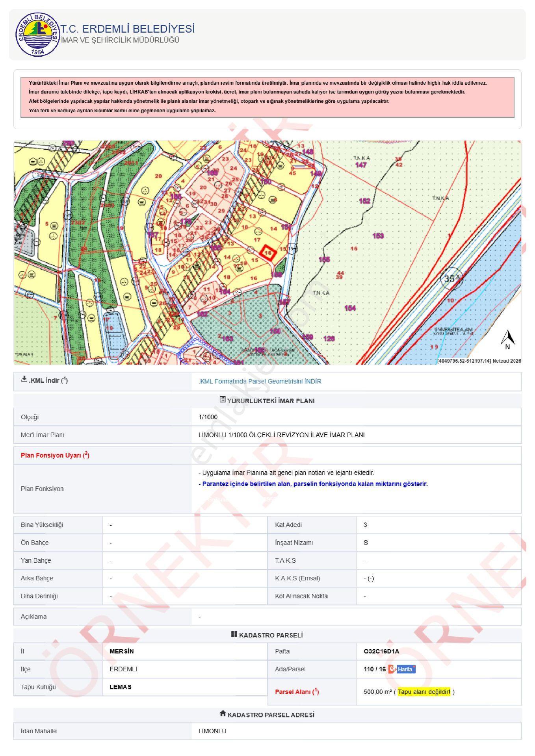Click the yellow Tapu alanı değildir highlight
This screenshot has width=535, height=756.
[x=424, y=692]
